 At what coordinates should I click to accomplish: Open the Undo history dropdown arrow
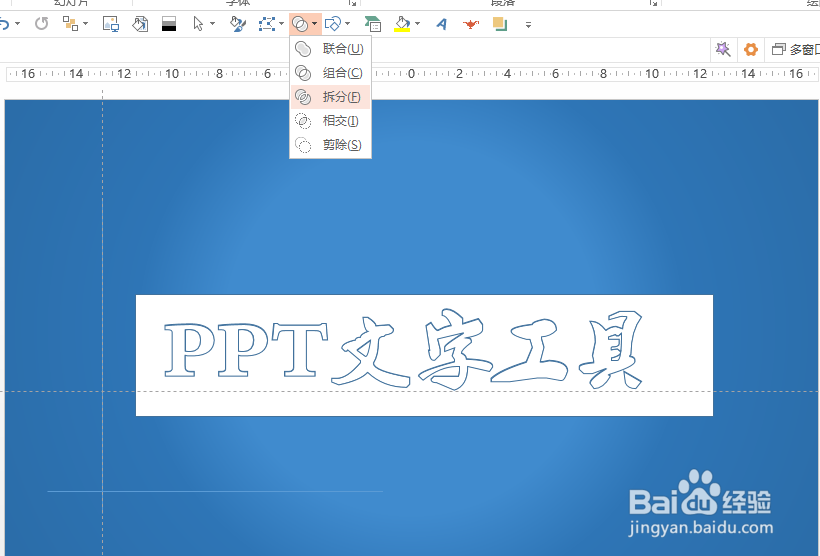click(x=17, y=24)
